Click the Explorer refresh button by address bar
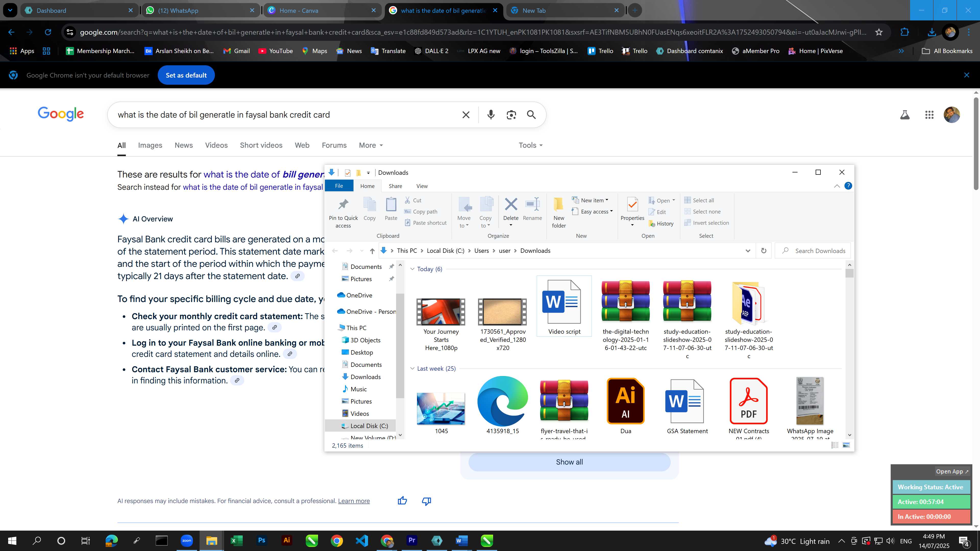The image size is (980, 551). 764,251
